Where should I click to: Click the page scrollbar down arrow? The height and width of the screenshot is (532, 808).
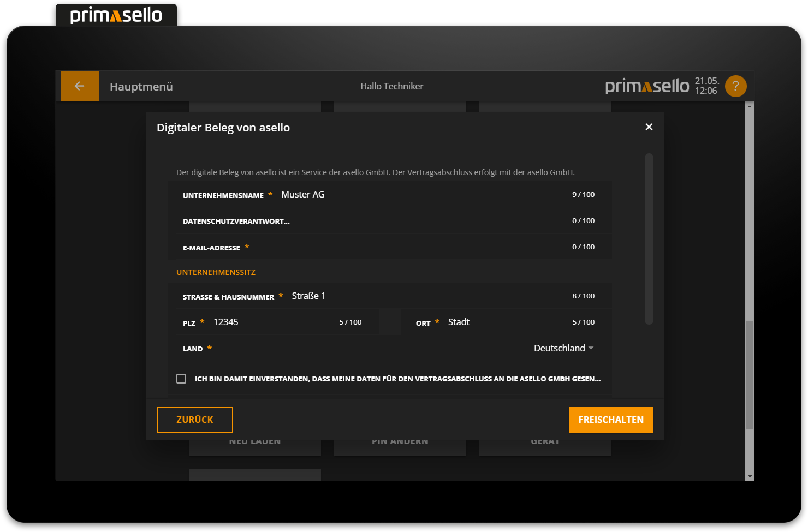click(750, 476)
